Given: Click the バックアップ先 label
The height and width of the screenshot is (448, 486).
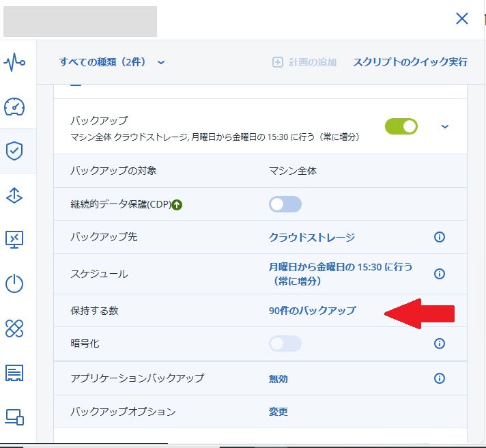Looking at the screenshot, I should [x=104, y=237].
